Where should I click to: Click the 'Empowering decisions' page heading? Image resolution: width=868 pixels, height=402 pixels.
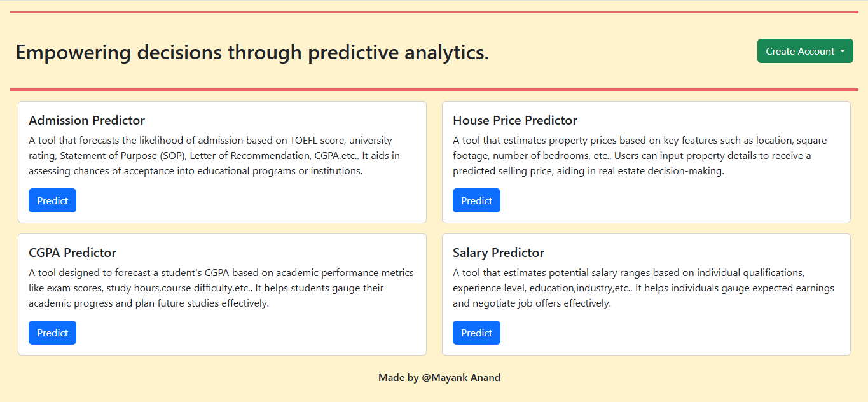point(252,52)
